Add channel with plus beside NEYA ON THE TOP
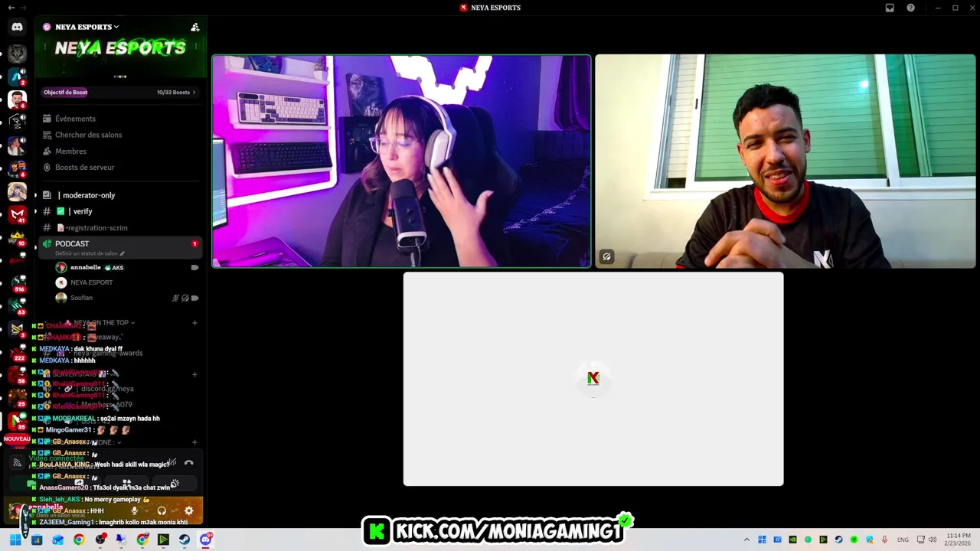The image size is (980, 551). [194, 323]
